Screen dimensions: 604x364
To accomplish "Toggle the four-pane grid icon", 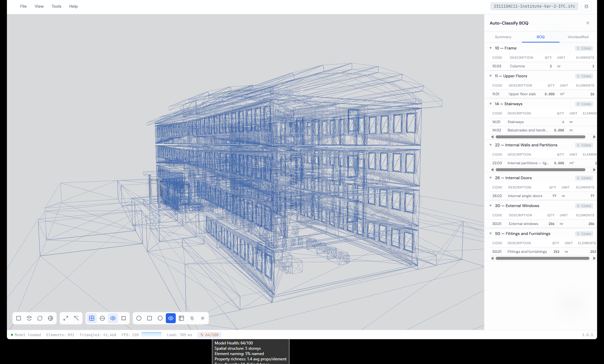I will 92,318.
